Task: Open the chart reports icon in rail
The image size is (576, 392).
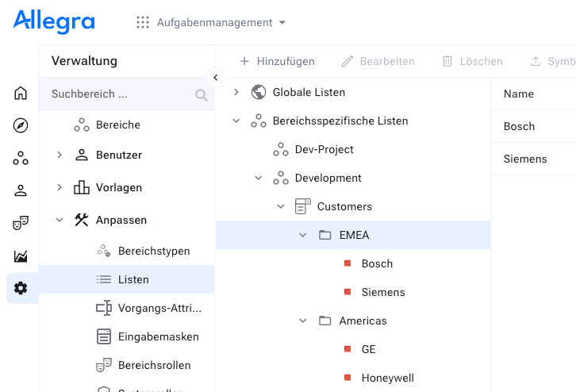Action: point(21,256)
